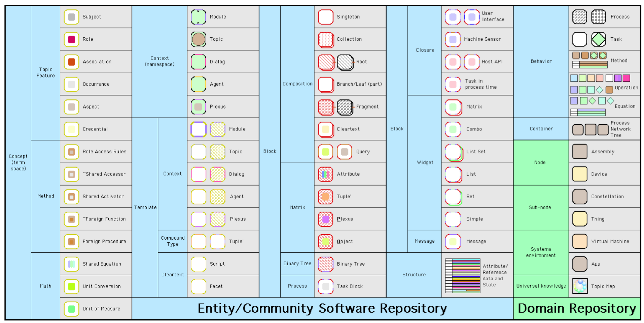Select the yellow Device node icon
Screen dimensions: 644x323
(x=580, y=174)
